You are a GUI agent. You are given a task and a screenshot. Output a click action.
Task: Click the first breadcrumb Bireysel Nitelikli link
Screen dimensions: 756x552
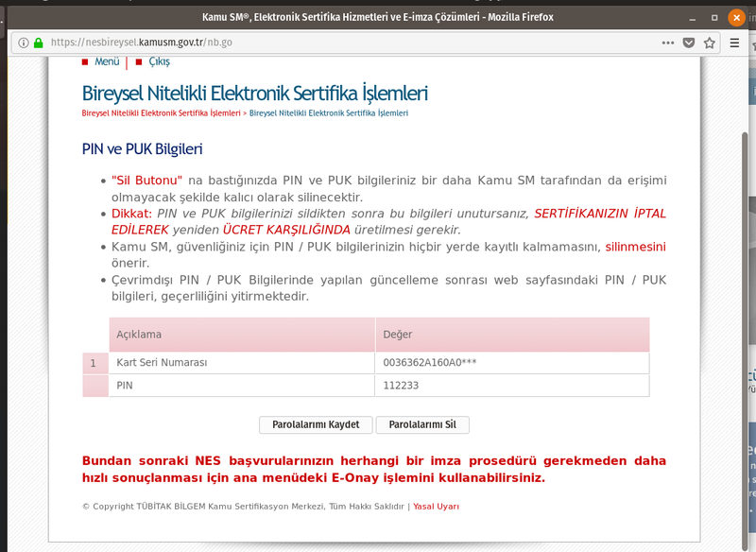tap(161, 112)
